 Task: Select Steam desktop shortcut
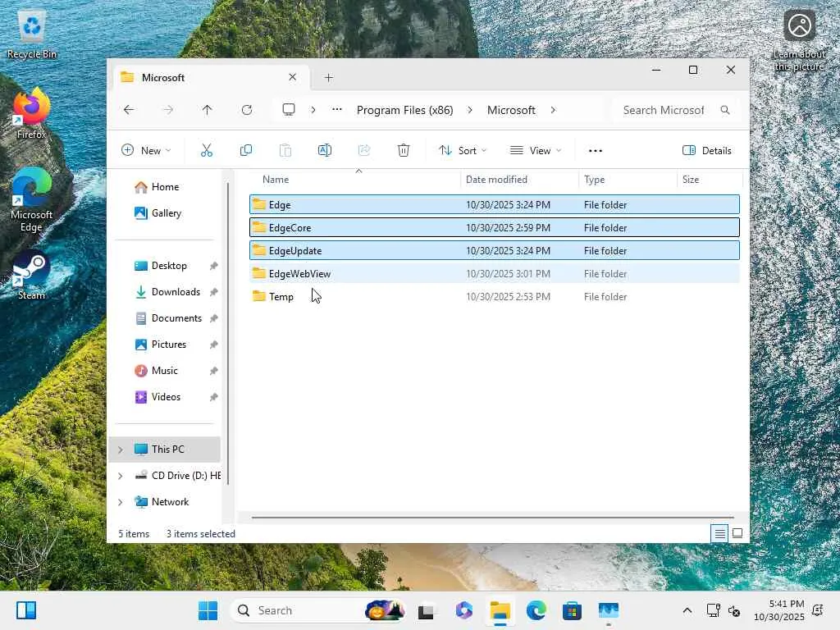(32, 276)
